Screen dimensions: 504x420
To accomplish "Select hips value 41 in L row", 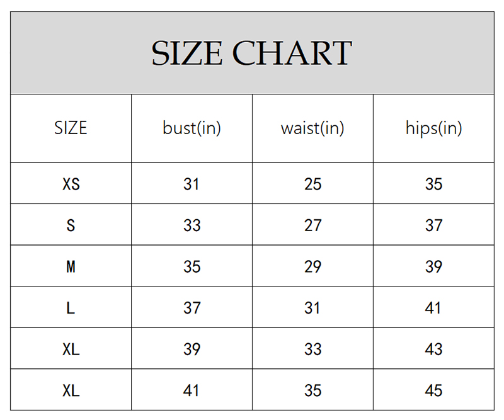I will tap(433, 308).
